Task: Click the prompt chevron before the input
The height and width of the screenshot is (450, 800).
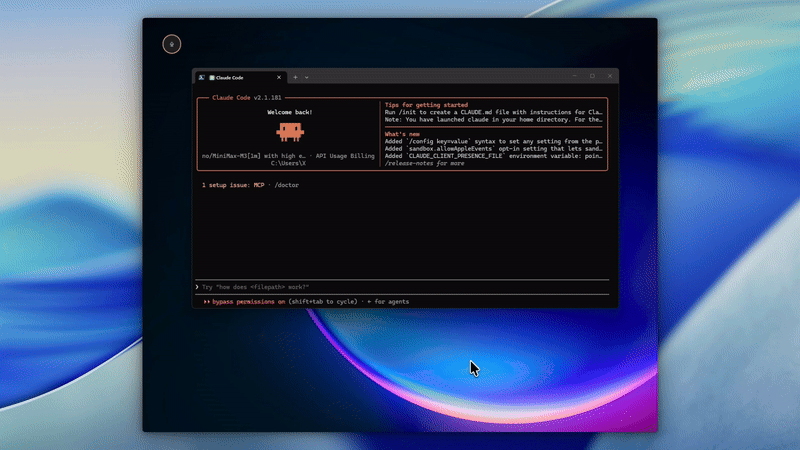Action: (x=197, y=287)
